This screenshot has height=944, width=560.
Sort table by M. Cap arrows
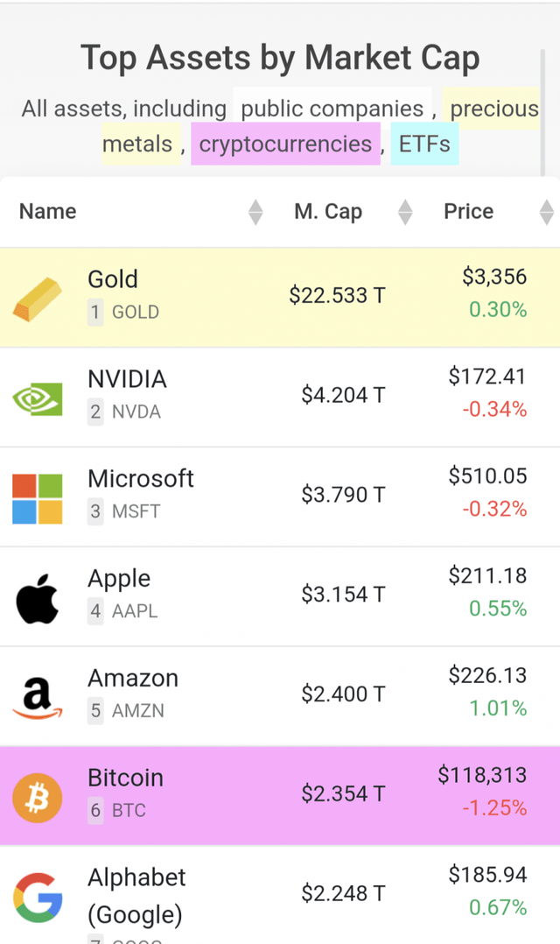pyautogui.click(x=404, y=212)
